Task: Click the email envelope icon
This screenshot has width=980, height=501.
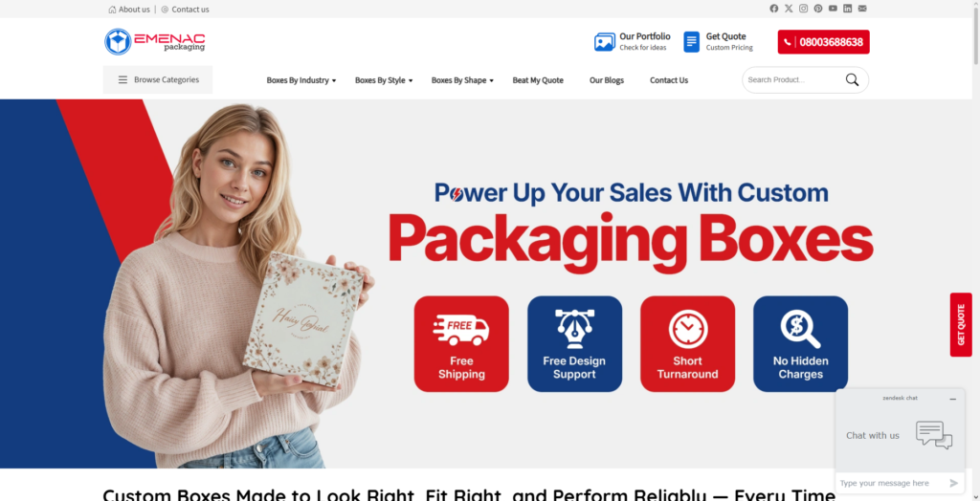Action: tap(862, 9)
